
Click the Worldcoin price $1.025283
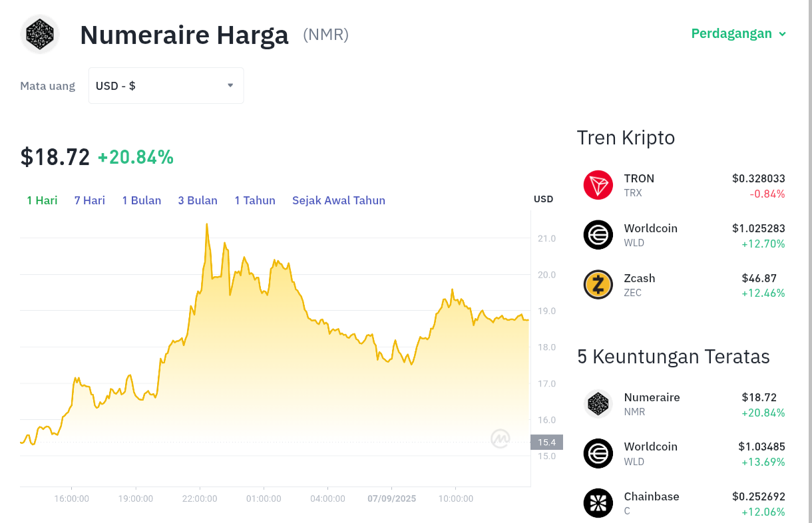pyautogui.click(x=759, y=228)
